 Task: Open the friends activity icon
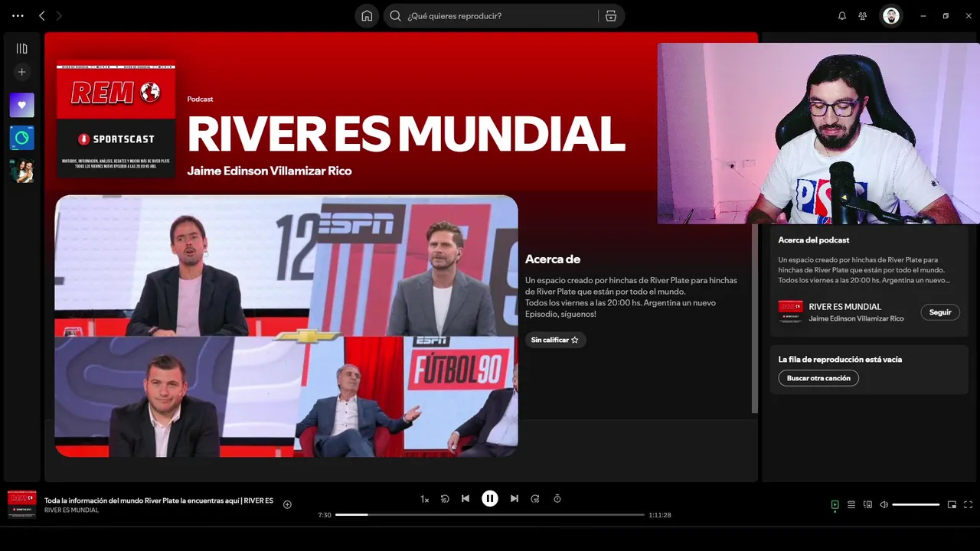point(863,15)
